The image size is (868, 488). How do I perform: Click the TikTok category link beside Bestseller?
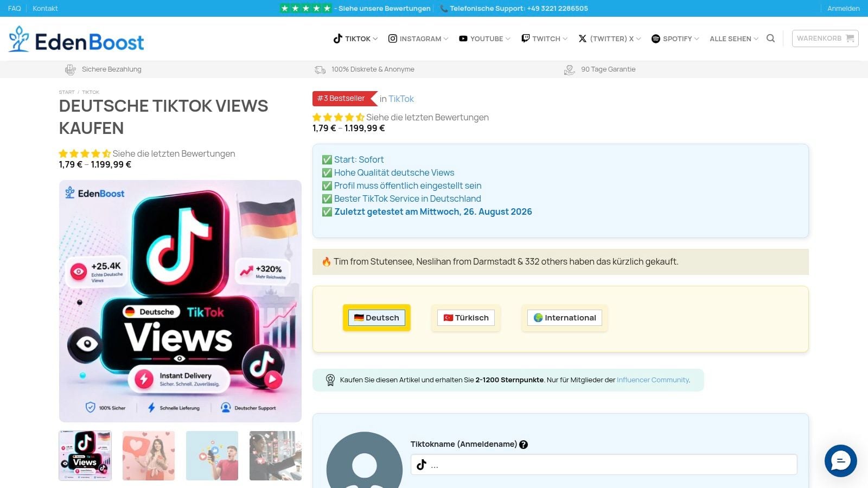tap(401, 99)
